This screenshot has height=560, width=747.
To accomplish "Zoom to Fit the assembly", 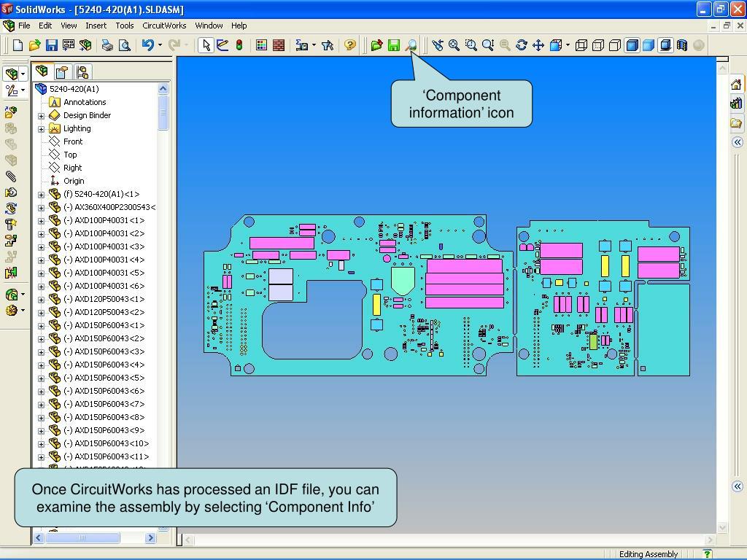I will (x=454, y=45).
